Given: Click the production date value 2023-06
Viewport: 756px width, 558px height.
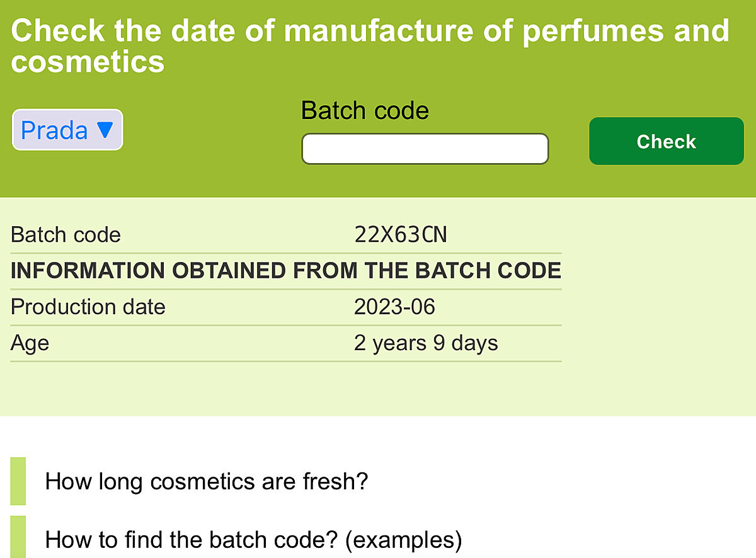Looking at the screenshot, I should [x=394, y=307].
